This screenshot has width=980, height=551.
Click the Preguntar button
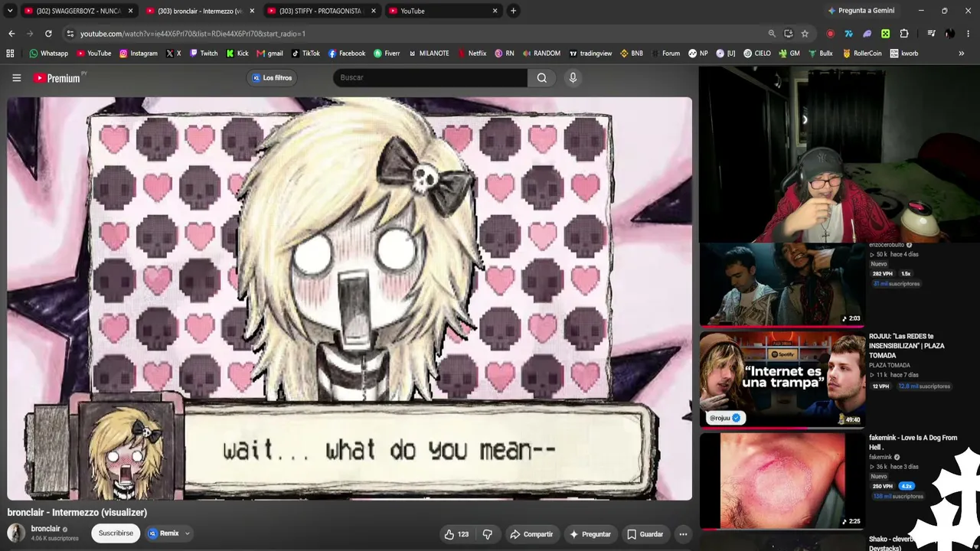[590, 534]
